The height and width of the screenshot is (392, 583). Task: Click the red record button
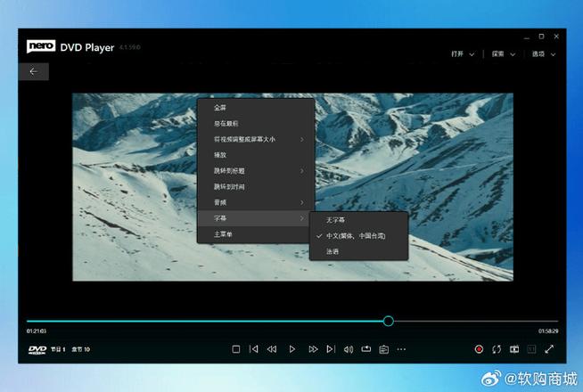(479, 349)
